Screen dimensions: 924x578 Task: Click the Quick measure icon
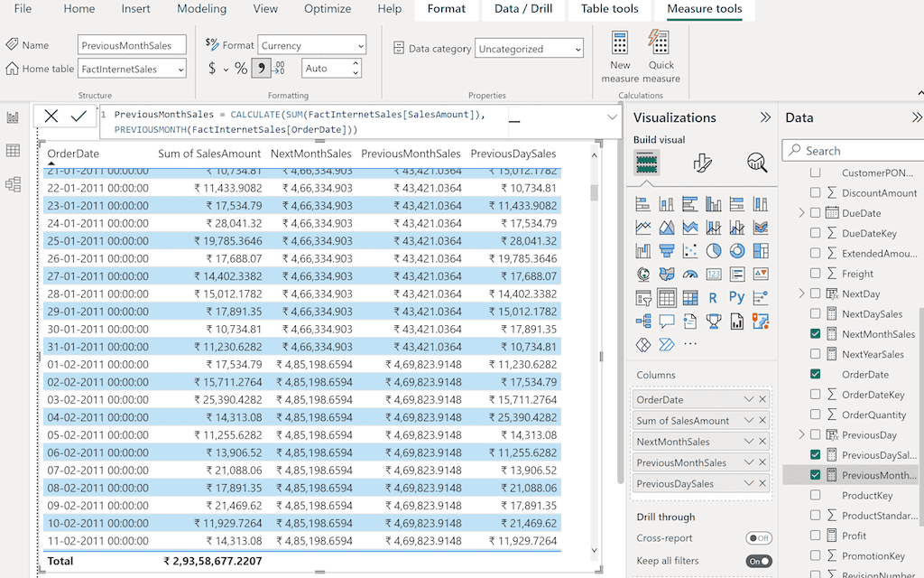[x=660, y=52]
